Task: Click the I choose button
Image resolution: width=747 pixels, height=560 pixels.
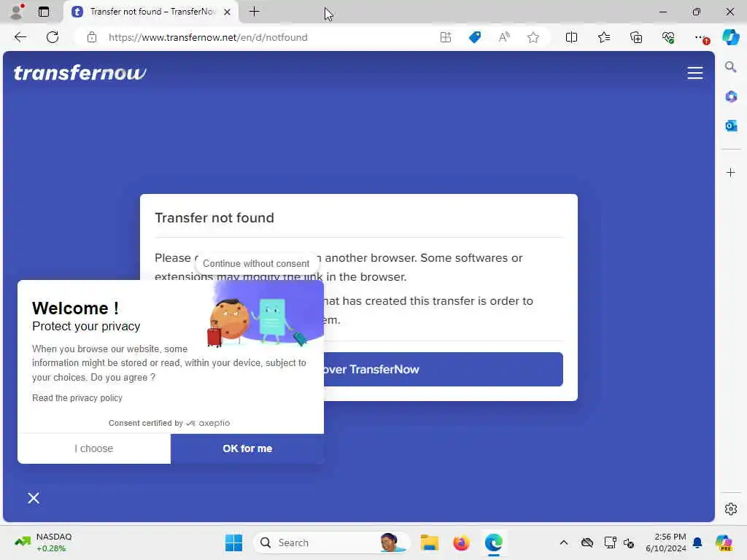Action: click(x=94, y=448)
